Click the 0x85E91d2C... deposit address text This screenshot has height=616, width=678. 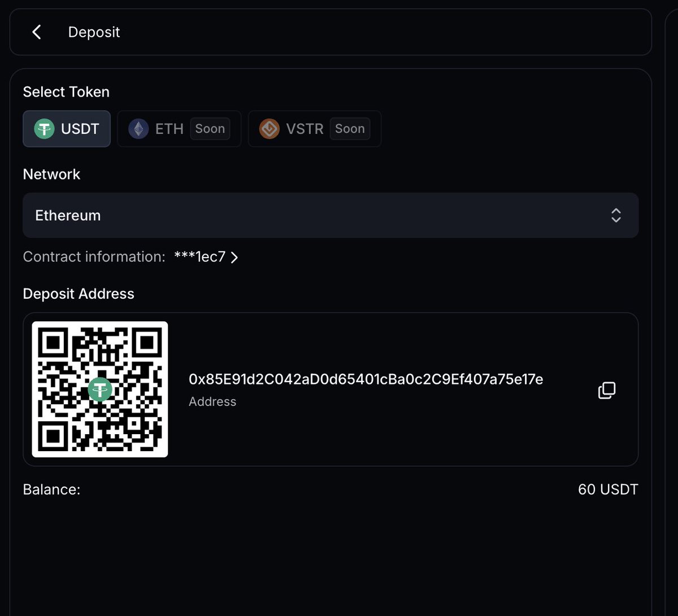tap(366, 379)
